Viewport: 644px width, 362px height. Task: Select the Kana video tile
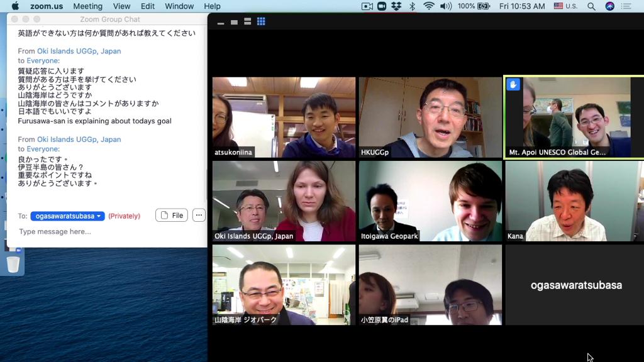coord(575,201)
